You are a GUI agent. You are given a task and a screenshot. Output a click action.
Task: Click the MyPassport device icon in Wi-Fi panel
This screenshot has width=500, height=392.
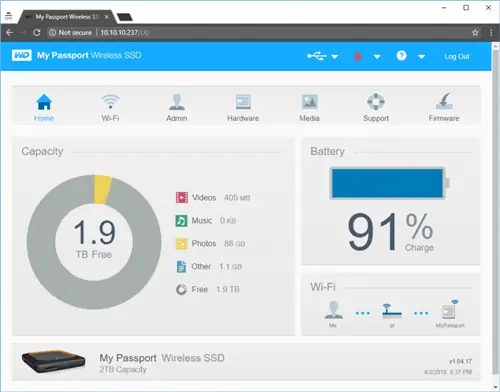(450, 309)
